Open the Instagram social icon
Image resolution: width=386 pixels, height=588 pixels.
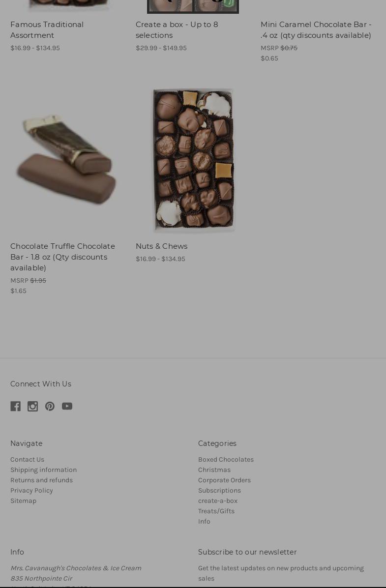(x=32, y=406)
